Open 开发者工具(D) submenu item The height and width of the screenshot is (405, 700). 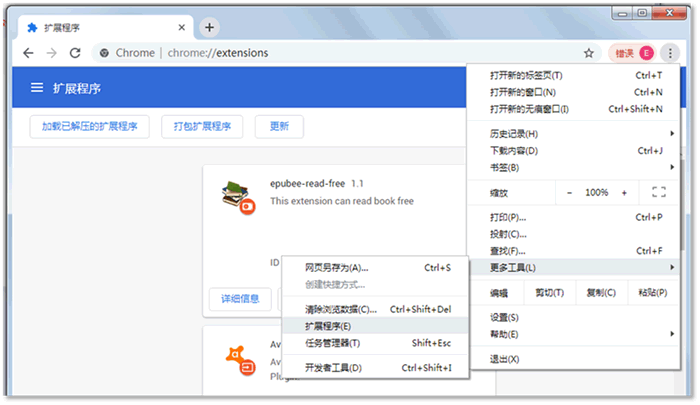(375, 368)
